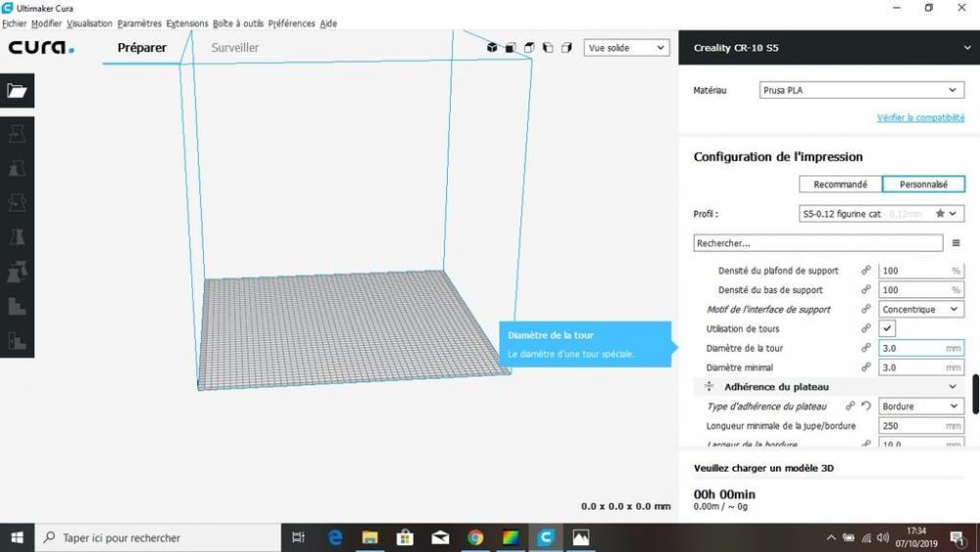980x552 pixels.
Task: Switch camera to left view icon
Action: coord(548,47)
